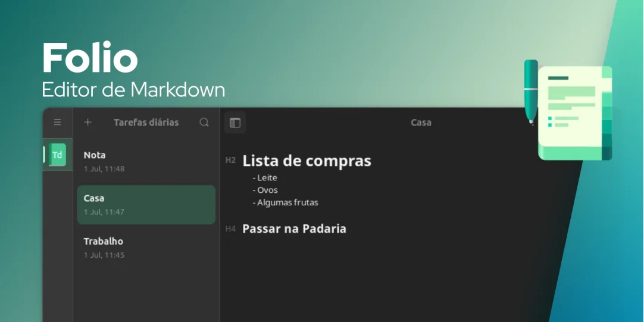The image size is (644, 322).
Task: Click the Lista de compras heading
Action: click(307, 161)
